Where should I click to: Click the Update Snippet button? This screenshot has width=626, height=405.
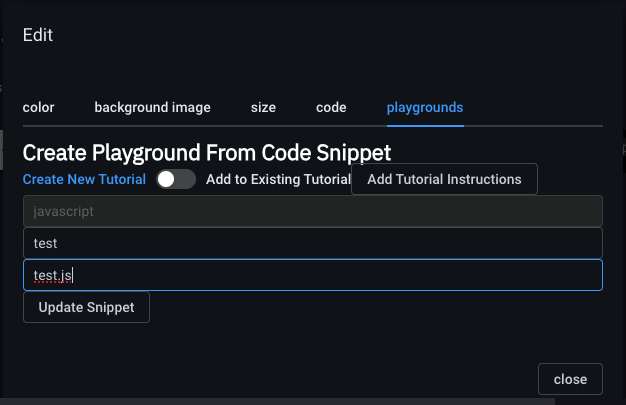pos(86,307)
